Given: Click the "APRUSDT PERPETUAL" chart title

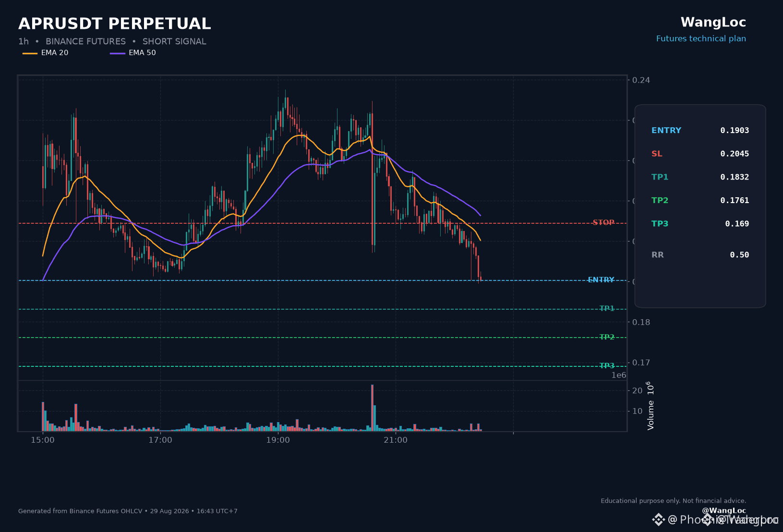Looking at the screenshot, I should [x=115, y=24].
